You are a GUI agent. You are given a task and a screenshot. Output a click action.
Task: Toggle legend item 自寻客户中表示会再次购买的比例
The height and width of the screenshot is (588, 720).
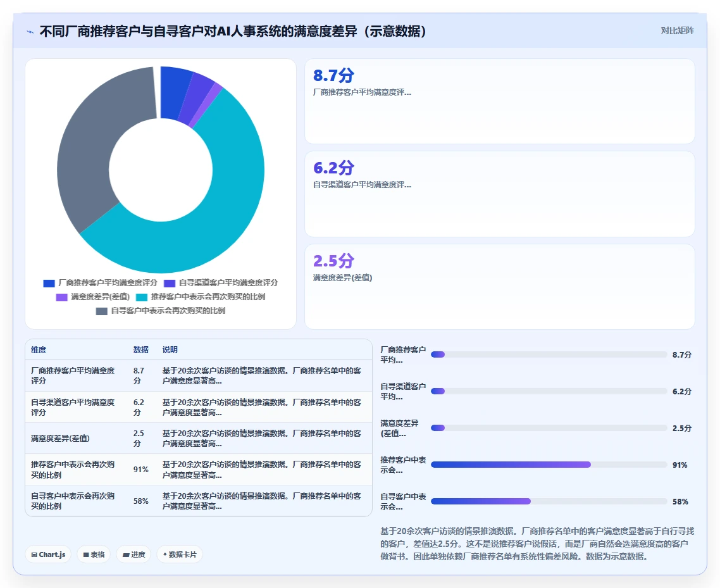161,311
